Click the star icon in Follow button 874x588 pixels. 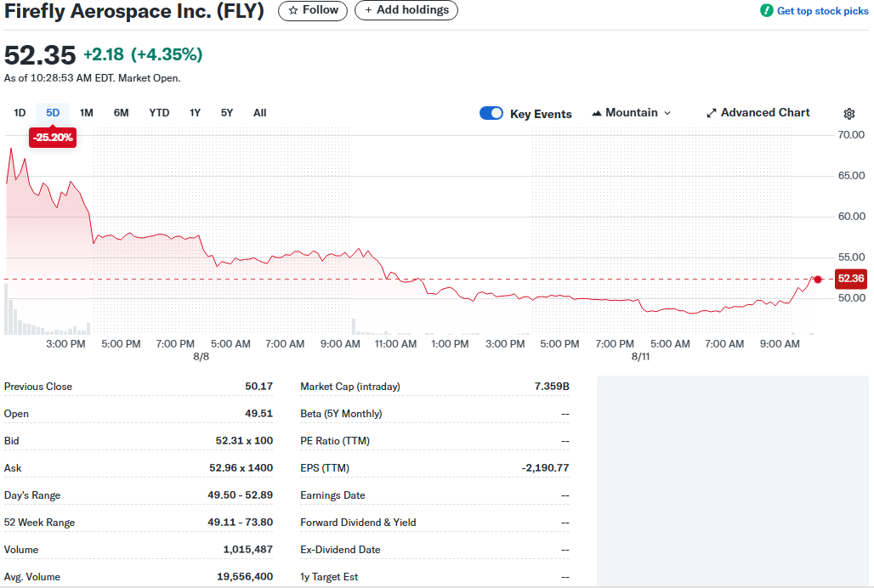293,10
